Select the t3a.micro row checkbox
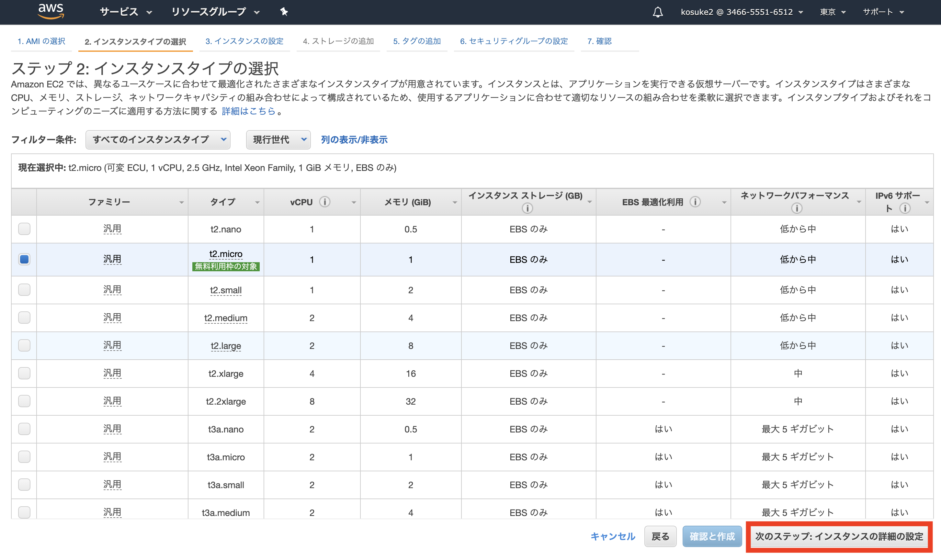The width and height of the screenshot is (941, 560). pos(24,457)
